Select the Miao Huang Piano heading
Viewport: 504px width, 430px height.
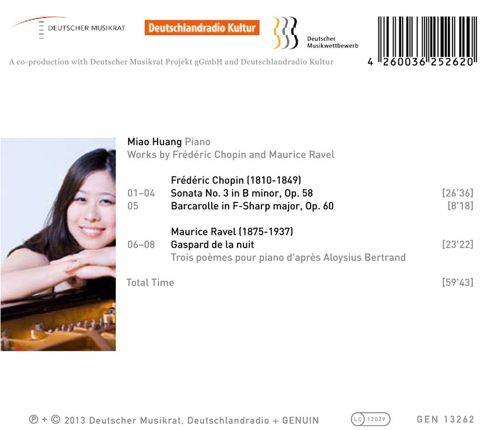point(169,142)
